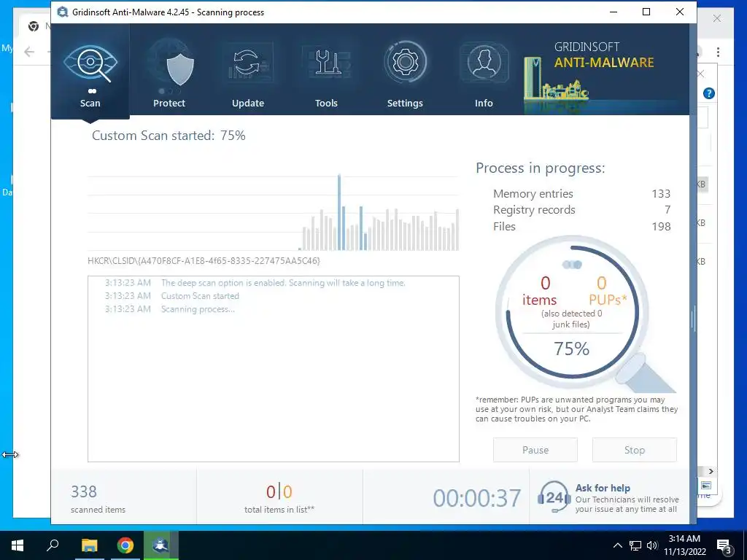Close the background panel with X
This screenshot has width=747, height=560.
(701, 74)
